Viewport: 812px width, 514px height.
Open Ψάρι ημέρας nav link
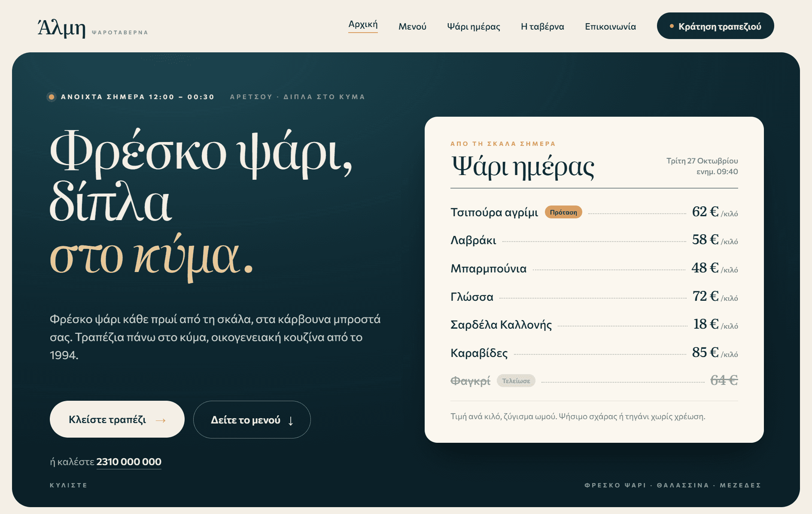[474, 27]
